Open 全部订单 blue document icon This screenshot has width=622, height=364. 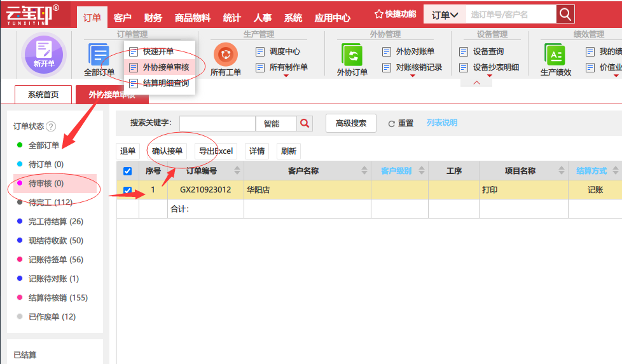[99, 55]
